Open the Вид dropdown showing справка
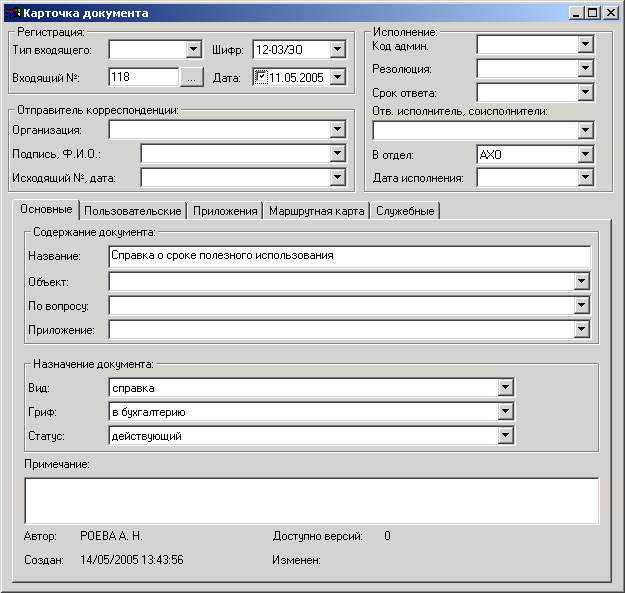Image resolution: width=625 pixels, height=593 pixels. tap(506, 388)
